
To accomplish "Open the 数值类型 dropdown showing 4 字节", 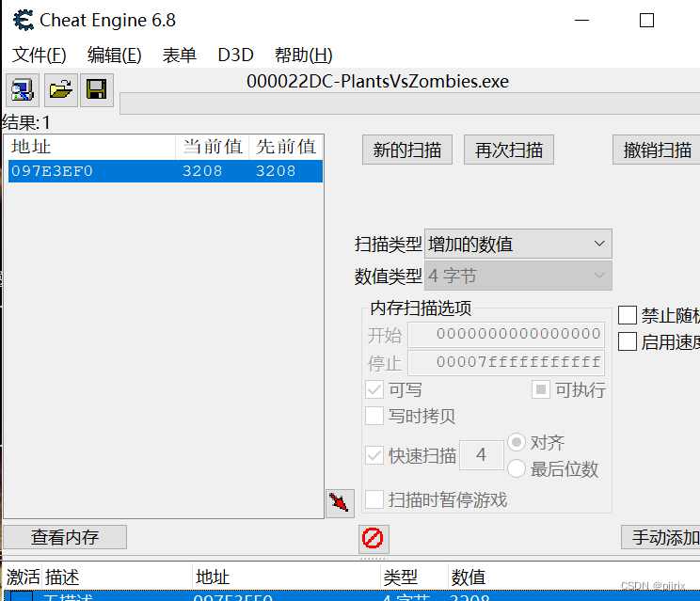I will coord(517,276).
